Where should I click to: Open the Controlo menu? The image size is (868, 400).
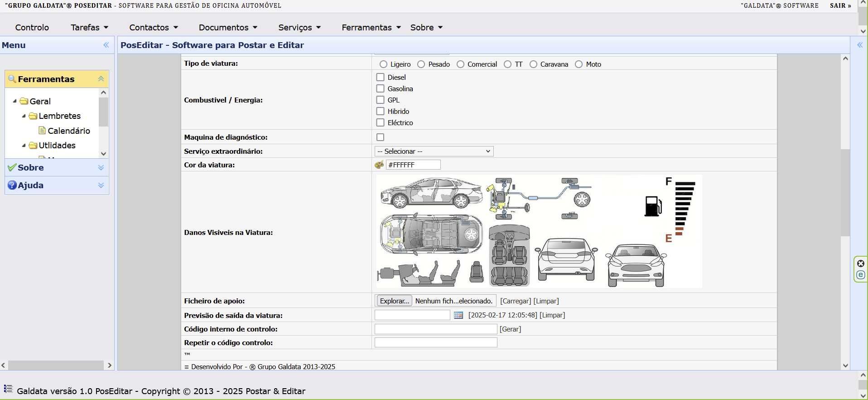(x=32, y=27)
